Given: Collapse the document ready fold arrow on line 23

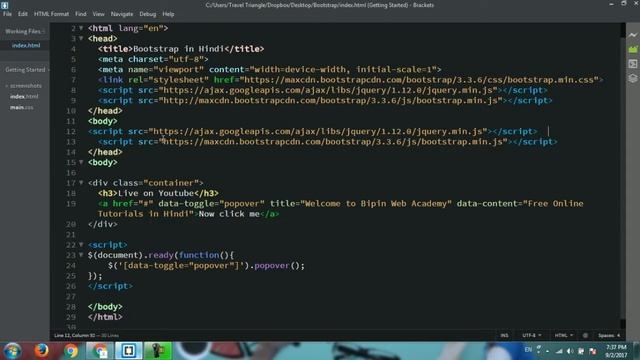Looking at the screenshot, I should [x=81, y=255].
